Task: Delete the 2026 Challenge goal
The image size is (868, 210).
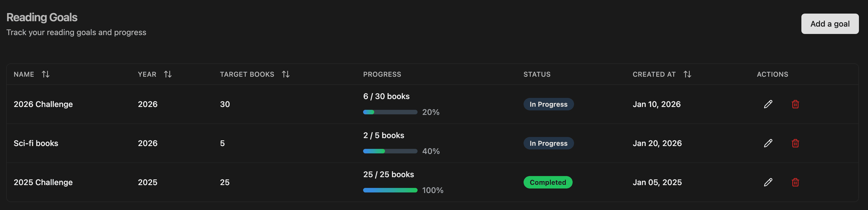Action: click(x=795, y=104)
